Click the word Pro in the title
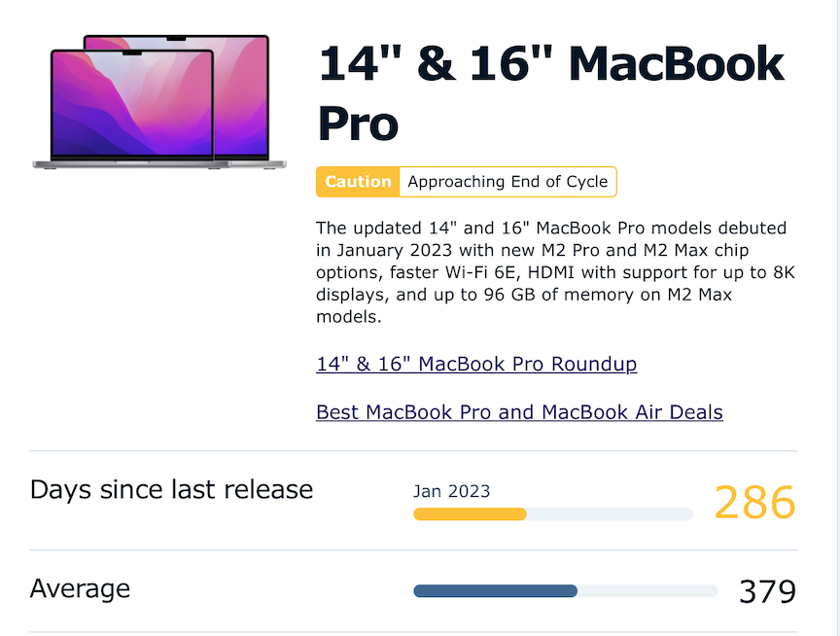 (358, 124)
